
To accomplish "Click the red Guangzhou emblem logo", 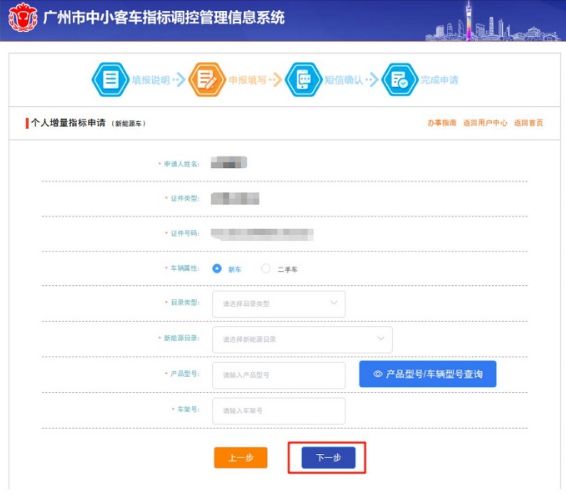I will [x=23, y=18].
